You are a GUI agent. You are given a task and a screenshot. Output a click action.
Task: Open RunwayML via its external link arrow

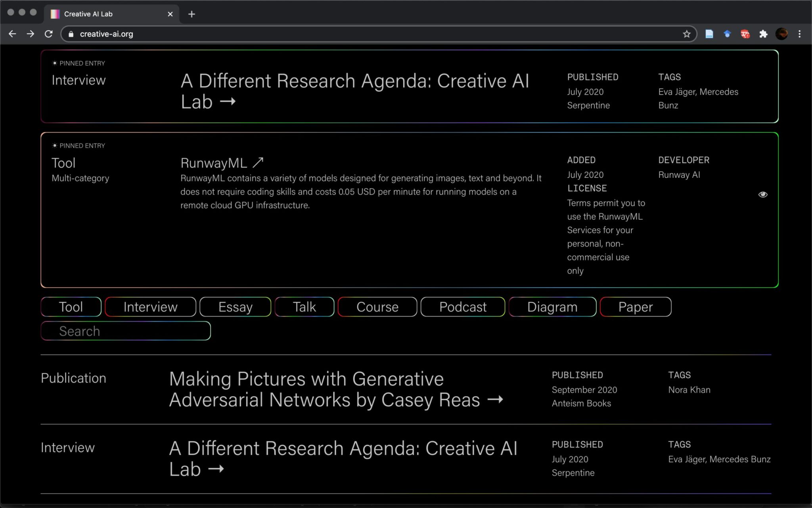click(x=258, y=162)
